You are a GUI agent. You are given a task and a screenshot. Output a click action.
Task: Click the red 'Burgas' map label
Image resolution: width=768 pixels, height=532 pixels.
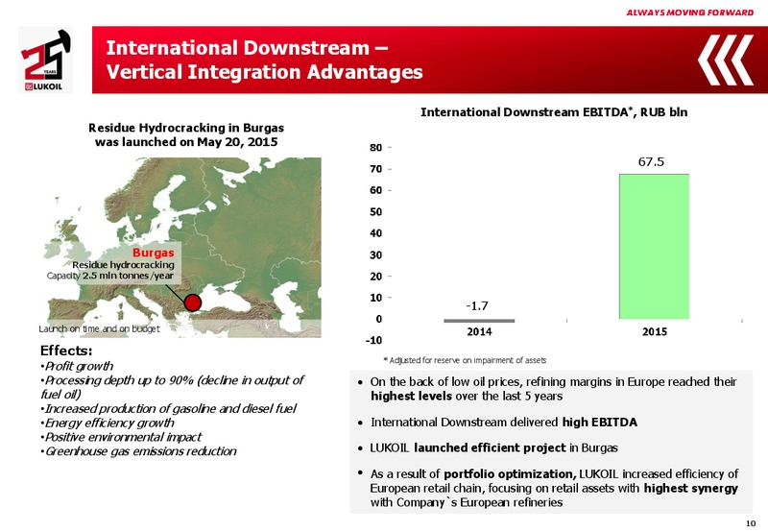(154, 253)
